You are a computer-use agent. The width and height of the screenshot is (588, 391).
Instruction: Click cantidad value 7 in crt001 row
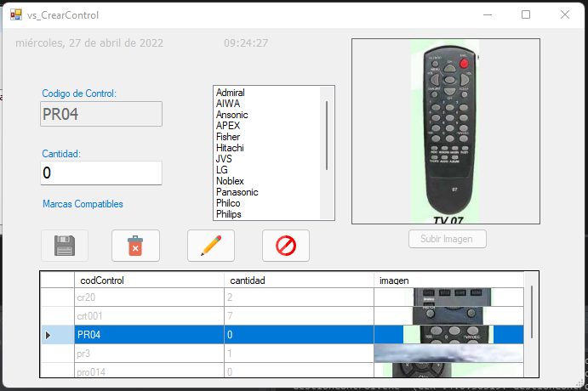[299, 316]
